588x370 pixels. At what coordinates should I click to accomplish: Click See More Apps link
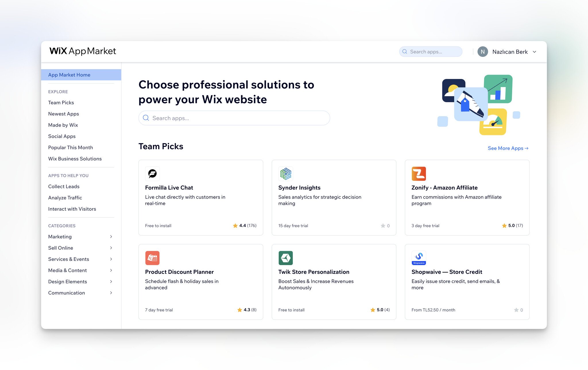(x=508, y=148)
